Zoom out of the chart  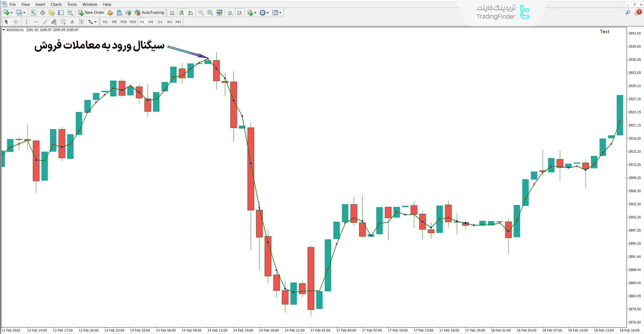[x=210, y=13]
